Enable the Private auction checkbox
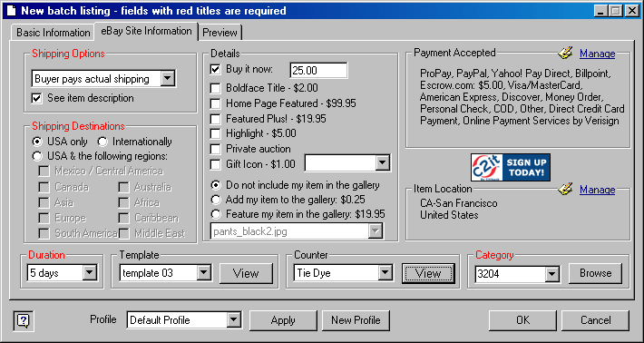 click(x=215, y=149)
